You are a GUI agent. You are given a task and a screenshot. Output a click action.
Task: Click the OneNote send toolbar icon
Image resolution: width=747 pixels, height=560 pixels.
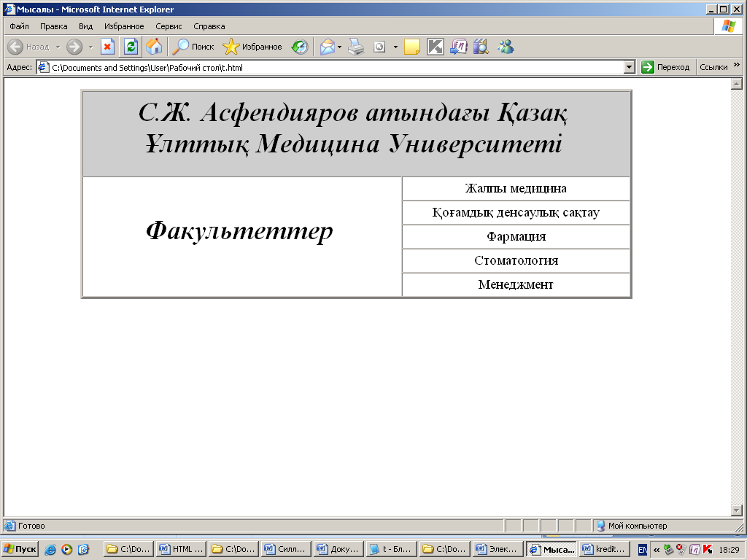[459, 47]
